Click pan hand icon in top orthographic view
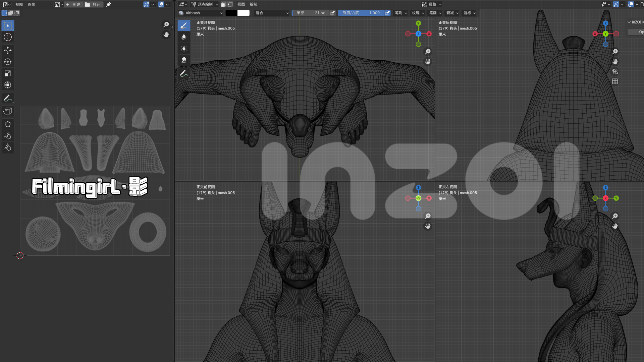 [x=428, y=62]
